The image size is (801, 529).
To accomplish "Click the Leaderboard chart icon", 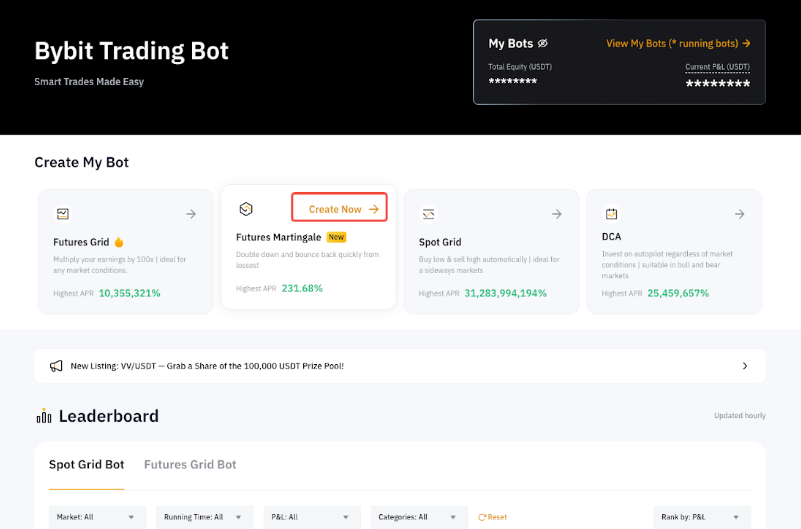I will pyautogui.click(x=44, y=416).
